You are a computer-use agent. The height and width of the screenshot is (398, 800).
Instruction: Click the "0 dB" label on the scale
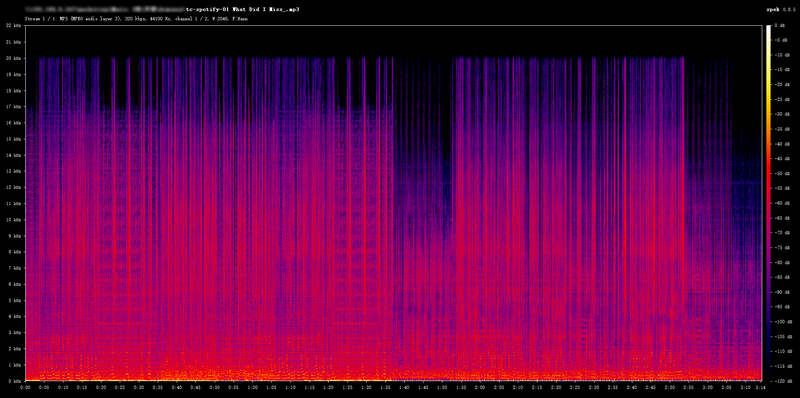pos(780,25)
